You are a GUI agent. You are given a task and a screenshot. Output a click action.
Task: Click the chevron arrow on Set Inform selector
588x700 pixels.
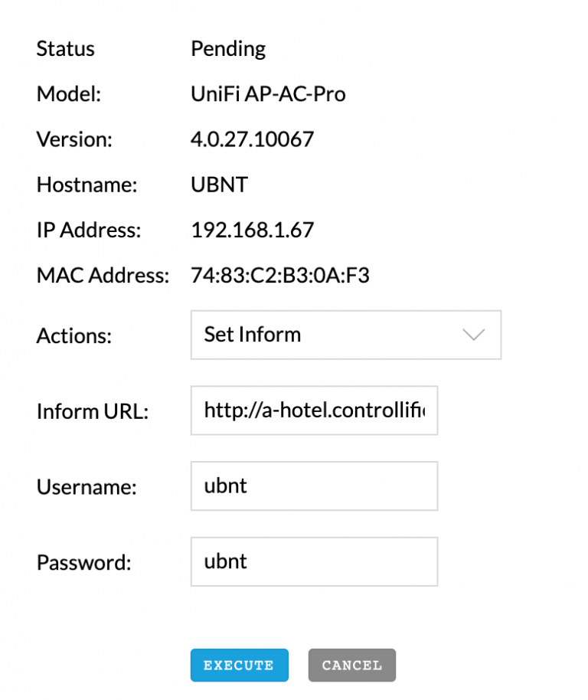coord(473,335)
